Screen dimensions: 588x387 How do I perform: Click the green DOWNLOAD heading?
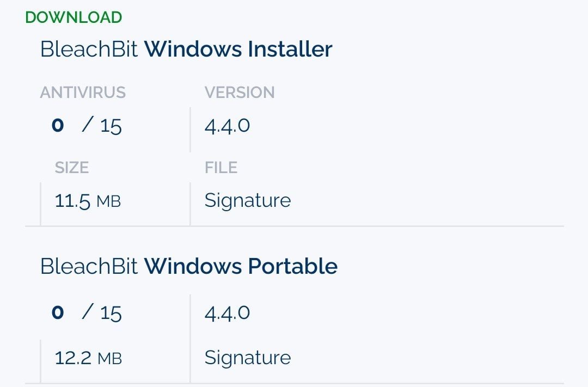pyautogui.click(x=73, y=17)
